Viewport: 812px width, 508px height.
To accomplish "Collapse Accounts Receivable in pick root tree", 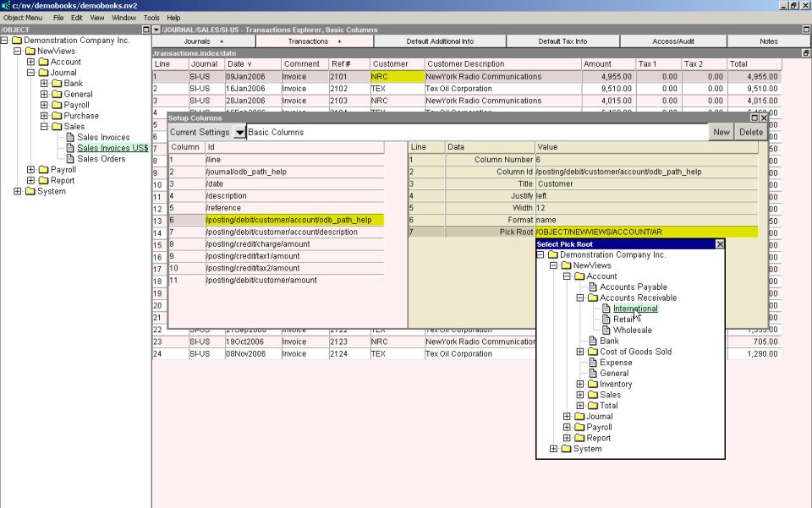I will pyautogui.click(x=580, y=298).
